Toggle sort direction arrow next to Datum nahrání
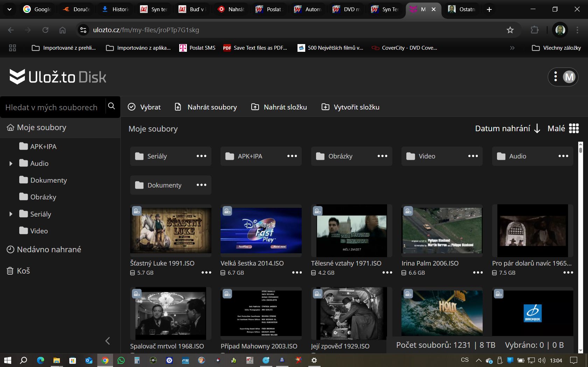The height and width of the screenshot is (367, 588). click(537, 129)
